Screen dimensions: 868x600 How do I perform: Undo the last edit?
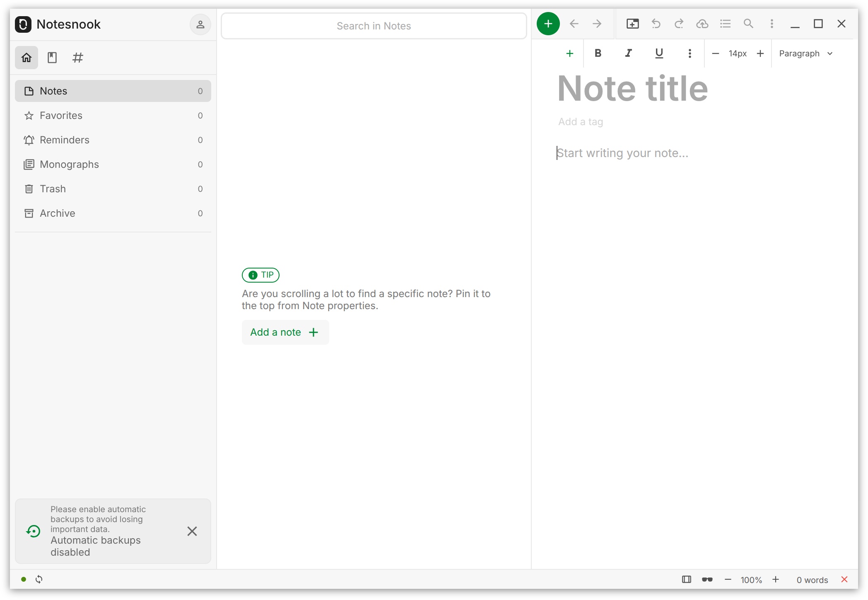pyautogui.click(x=656, y=24)
